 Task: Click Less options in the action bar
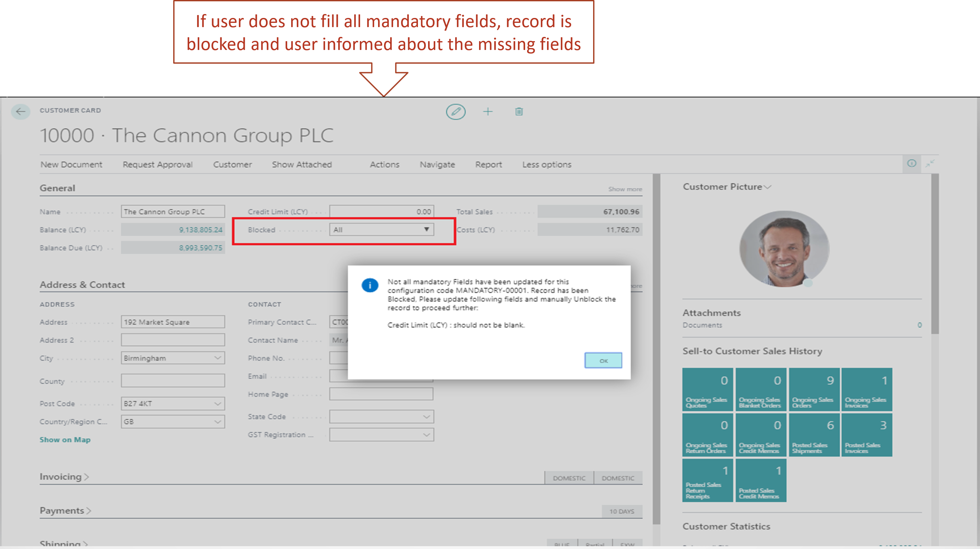pyautogui.click(x=547, y=164)
